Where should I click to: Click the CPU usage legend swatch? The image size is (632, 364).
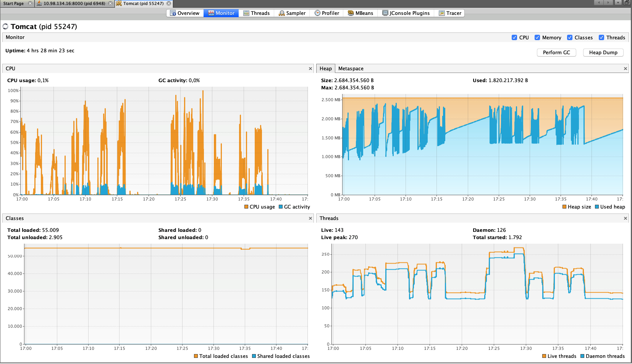[x=246, y=207]
